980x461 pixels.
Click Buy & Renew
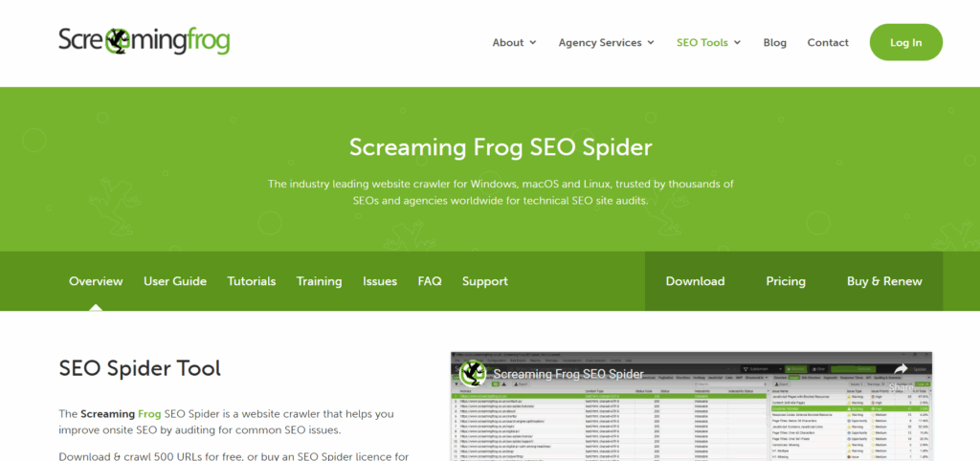tap(884, 281)
